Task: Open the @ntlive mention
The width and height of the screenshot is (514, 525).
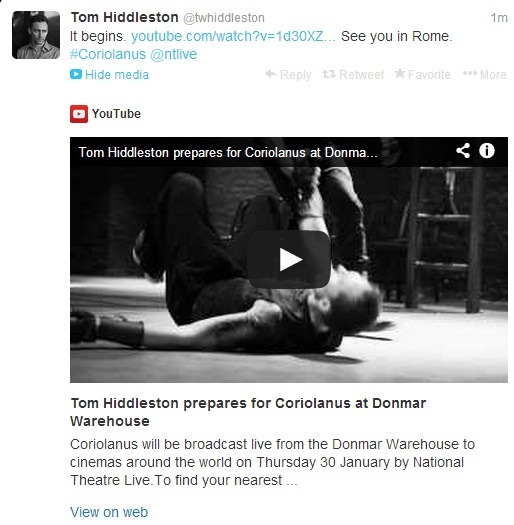Action: pyautogui.click(x=173, y=54)
